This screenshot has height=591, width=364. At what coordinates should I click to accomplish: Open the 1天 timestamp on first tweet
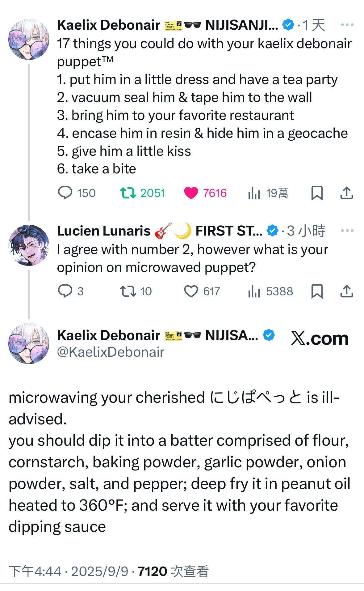(314, 25)
